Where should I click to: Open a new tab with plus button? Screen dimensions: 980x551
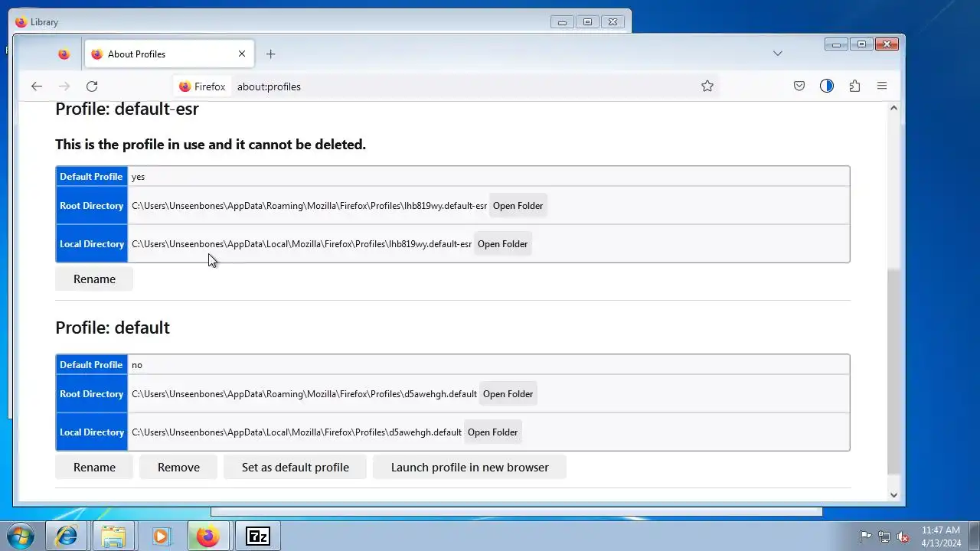coord(270,54)
